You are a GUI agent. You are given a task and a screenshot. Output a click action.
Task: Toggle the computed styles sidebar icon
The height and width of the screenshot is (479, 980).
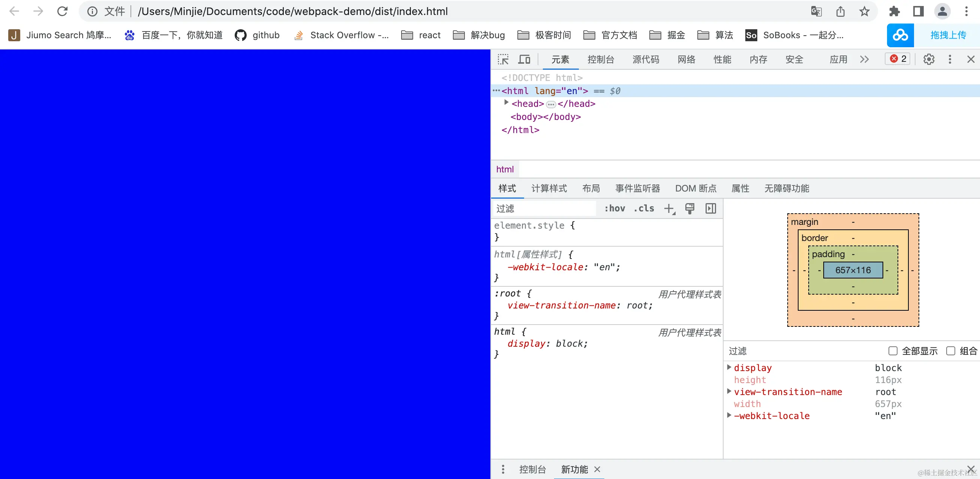[x=710, y=208]
